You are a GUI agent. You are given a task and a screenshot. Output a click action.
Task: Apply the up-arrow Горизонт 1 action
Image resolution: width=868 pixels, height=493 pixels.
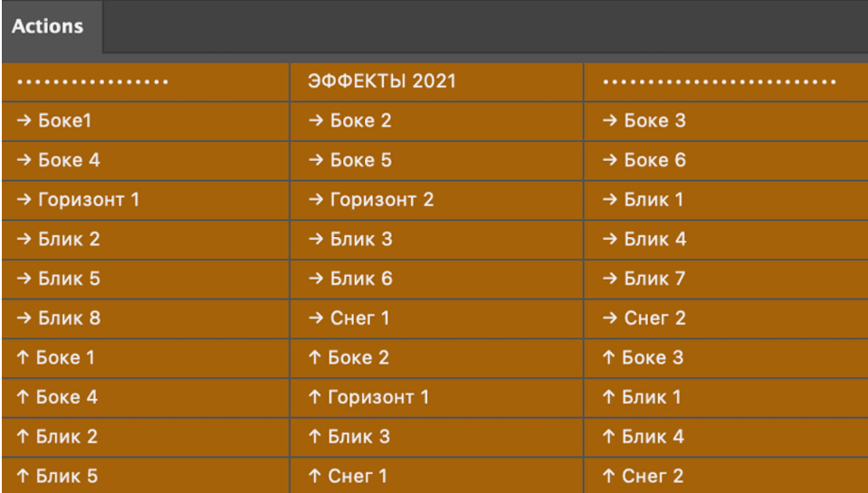pyautogui.click(x=436, y=397)
